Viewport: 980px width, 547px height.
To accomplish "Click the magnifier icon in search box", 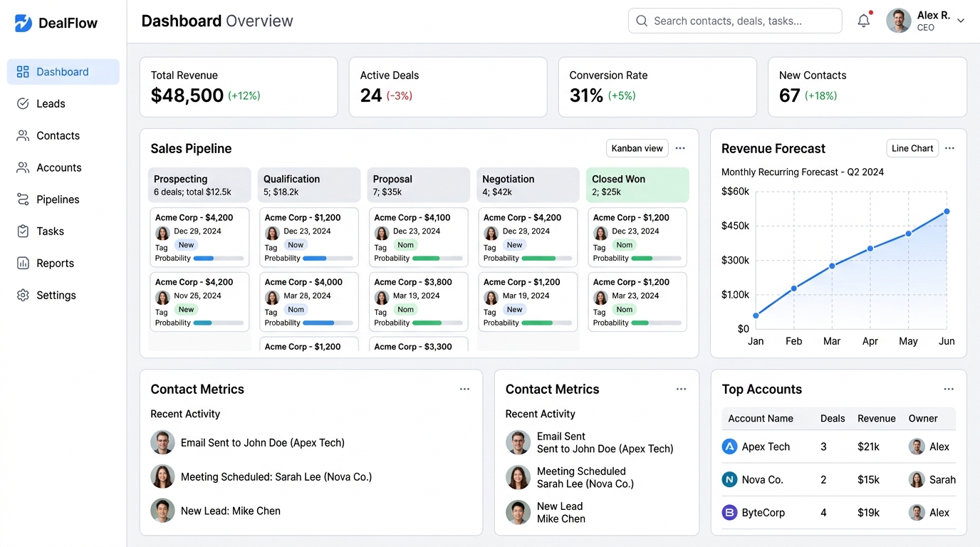I will coord(642,21).
